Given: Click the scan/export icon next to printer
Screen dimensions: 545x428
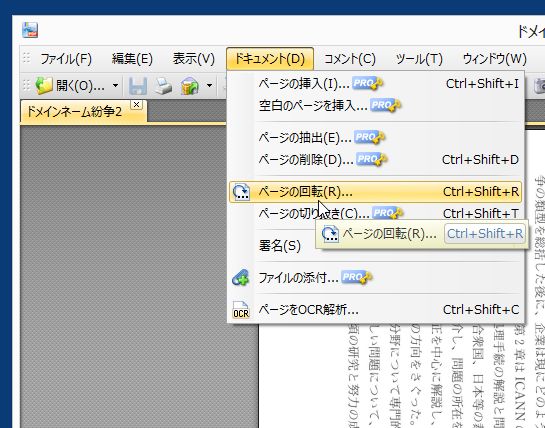Looking at the screenshot, I should [x=190, y=86].
